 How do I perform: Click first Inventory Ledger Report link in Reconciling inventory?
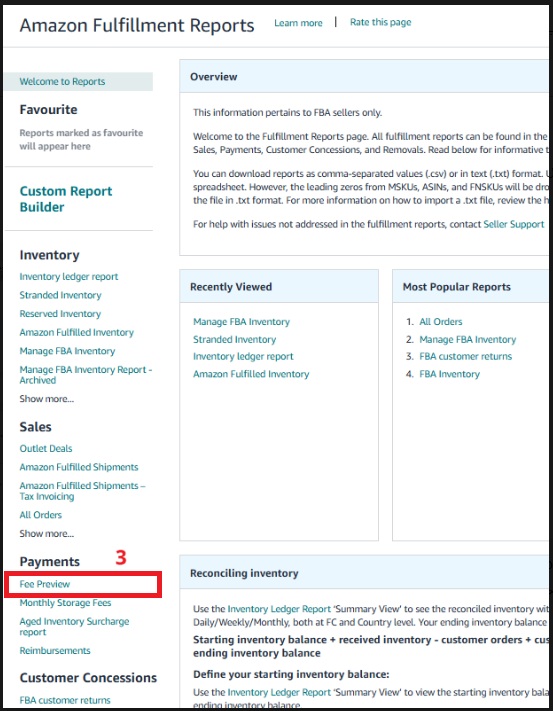click(x=279, y=609)
